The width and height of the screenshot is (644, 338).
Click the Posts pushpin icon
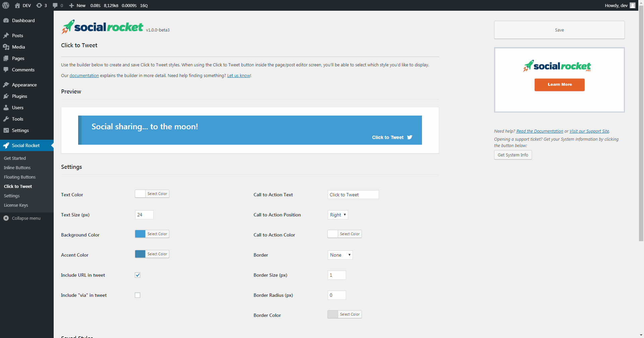click(6, 36)
